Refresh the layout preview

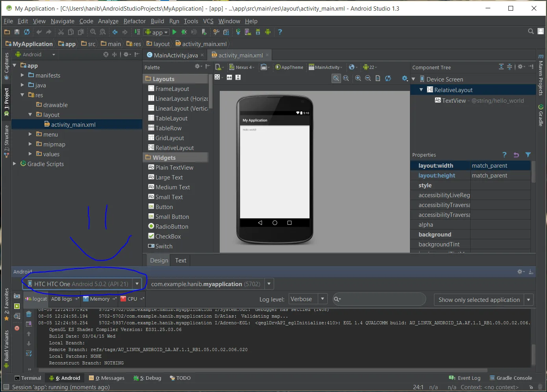tap(388, 78)
